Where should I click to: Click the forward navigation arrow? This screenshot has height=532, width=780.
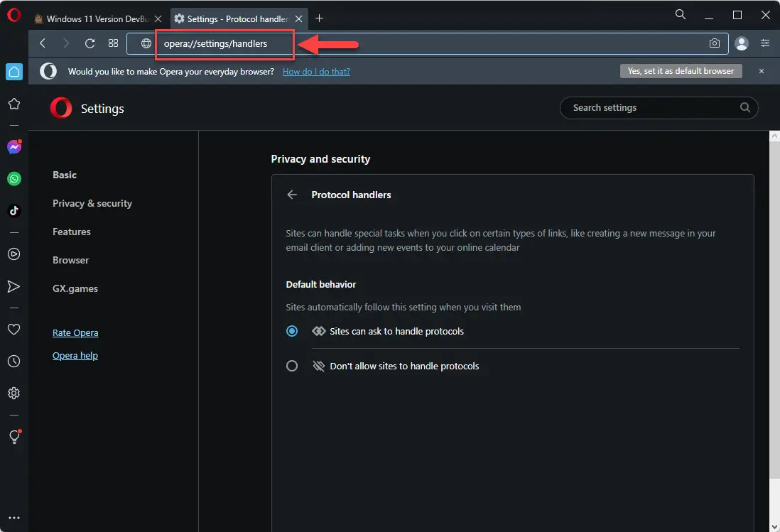pos(65,43)
